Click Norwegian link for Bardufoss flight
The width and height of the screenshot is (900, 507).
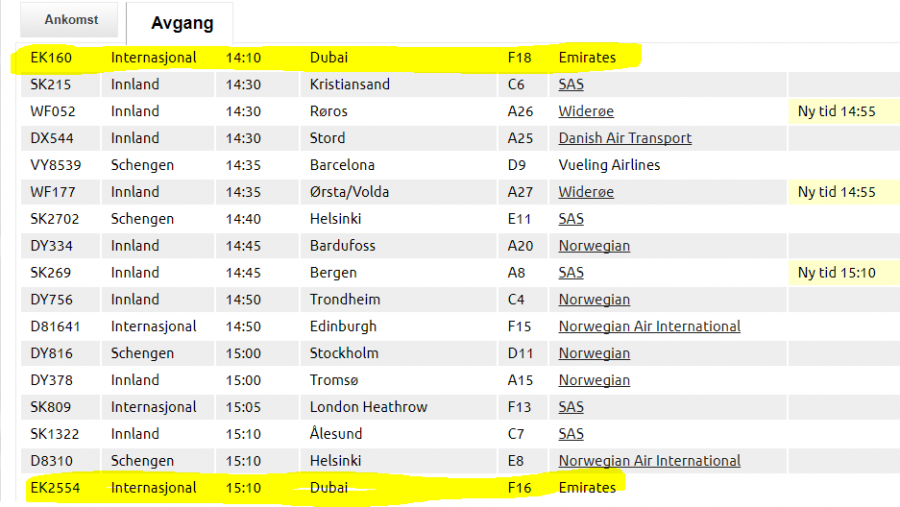594,246
